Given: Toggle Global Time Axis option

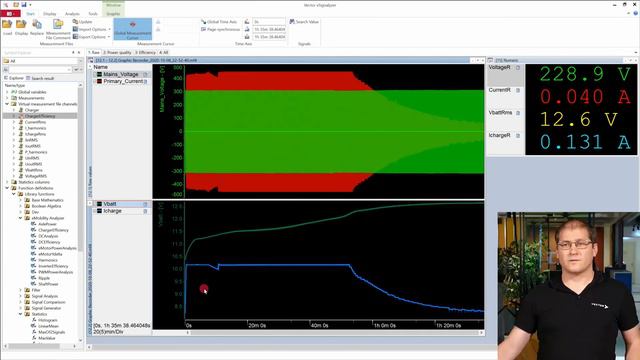Looking at the screenshot, I should coord(219,22).
